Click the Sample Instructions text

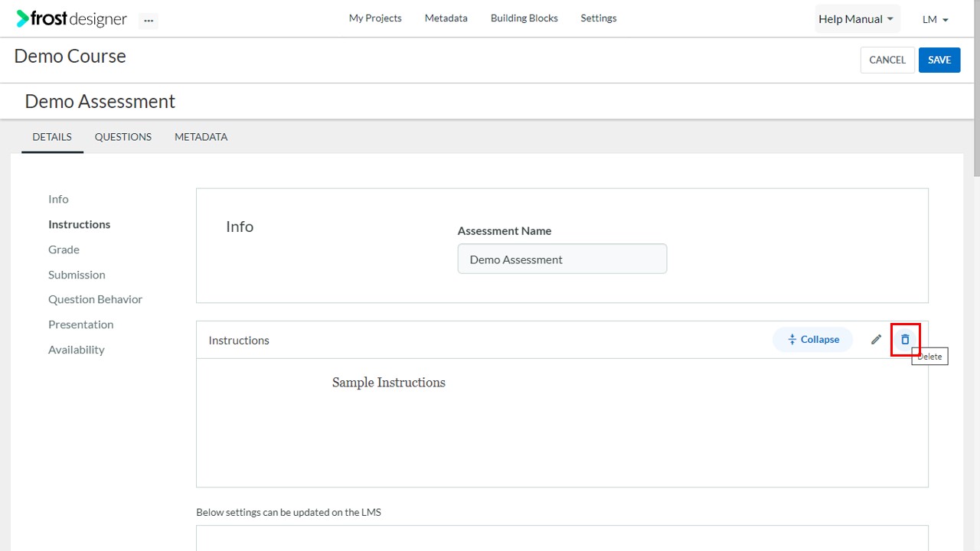coord(389,383)
